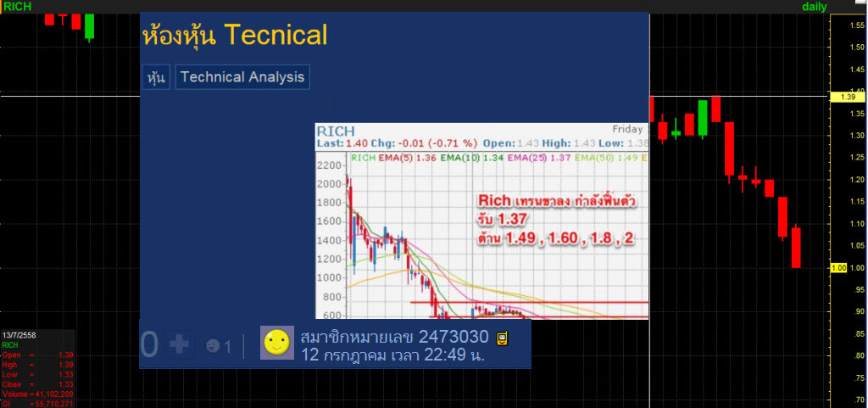Open the Technical Analysis tag

(x=242, y=77)
